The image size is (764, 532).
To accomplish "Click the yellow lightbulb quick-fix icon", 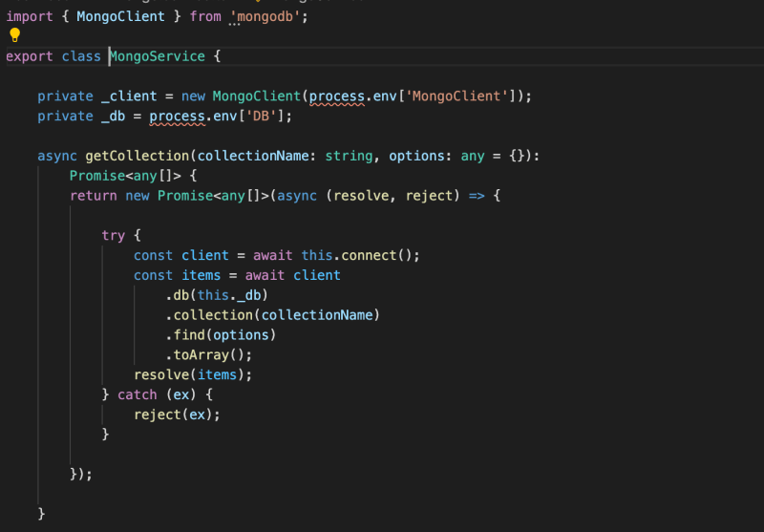I will pos(14,35).
